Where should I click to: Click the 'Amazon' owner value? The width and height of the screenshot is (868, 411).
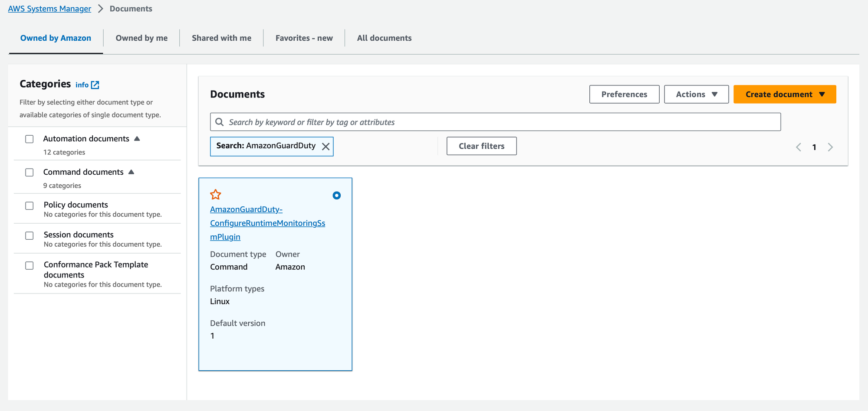click(290, 267)
